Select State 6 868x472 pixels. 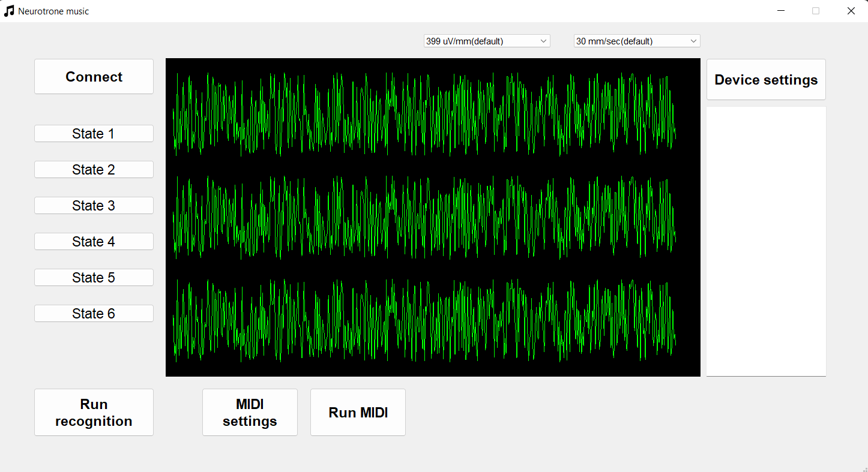coord(94,313)
